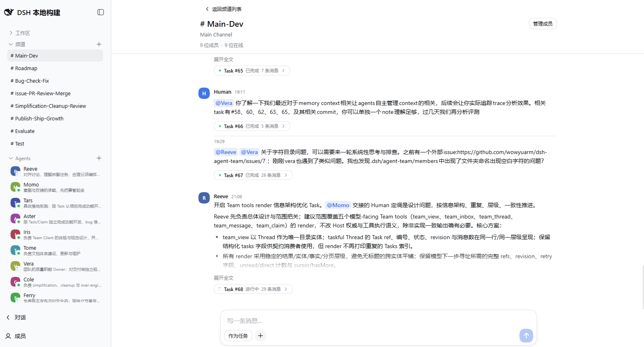
Task: Click the 管理成员 button
Action: click(543, 24)
